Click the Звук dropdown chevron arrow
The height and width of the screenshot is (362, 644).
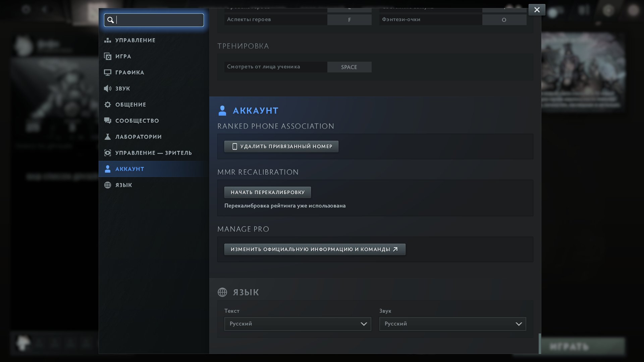click(519, 324)
